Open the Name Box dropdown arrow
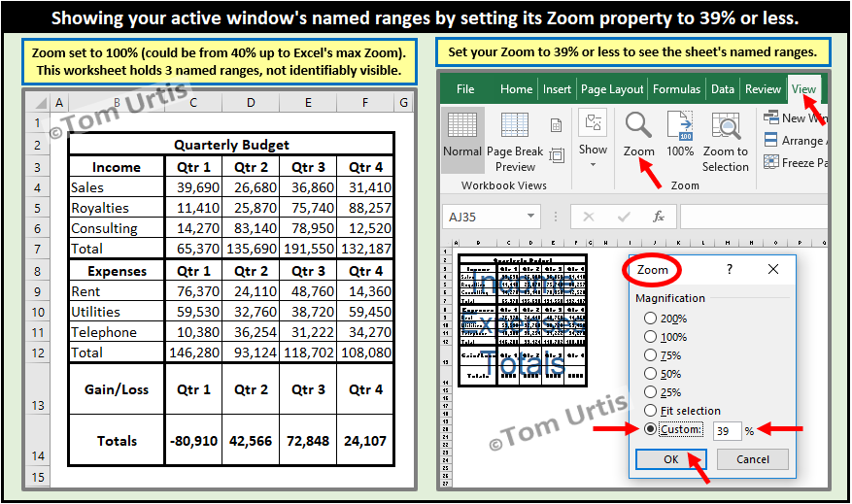The height and width of the screenshot is (504, 852). (x=530, y=217)
